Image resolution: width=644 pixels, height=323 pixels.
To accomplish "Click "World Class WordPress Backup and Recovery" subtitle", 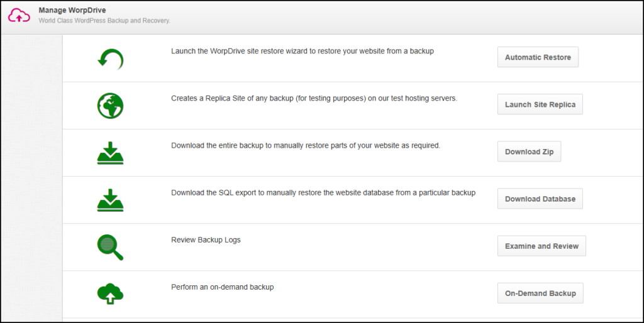I will click(x=104, y=21).
